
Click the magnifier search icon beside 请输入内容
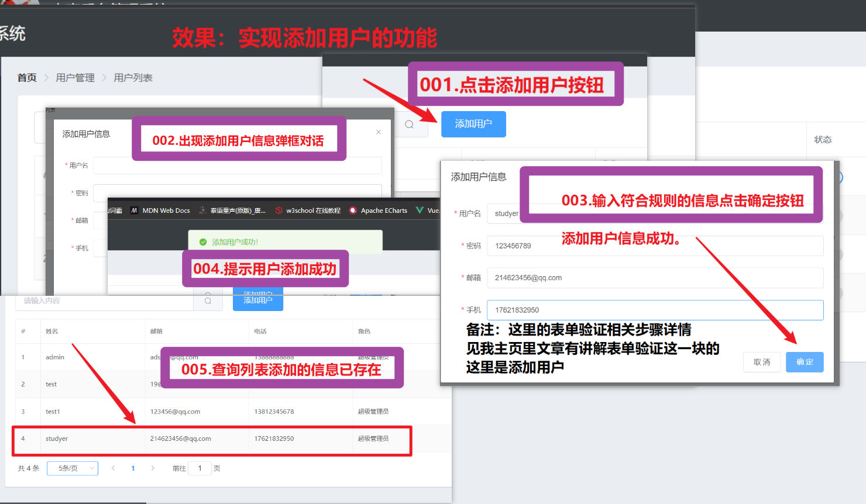[208, 301]
